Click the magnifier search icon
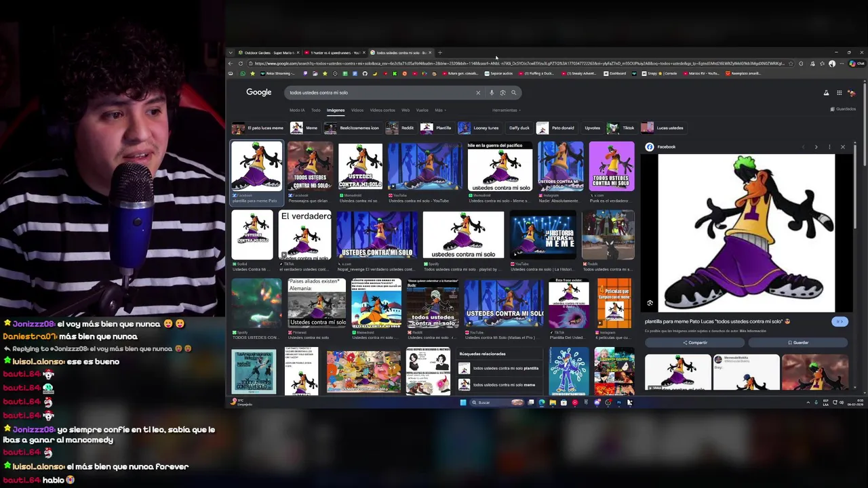 tap(514, 93)
